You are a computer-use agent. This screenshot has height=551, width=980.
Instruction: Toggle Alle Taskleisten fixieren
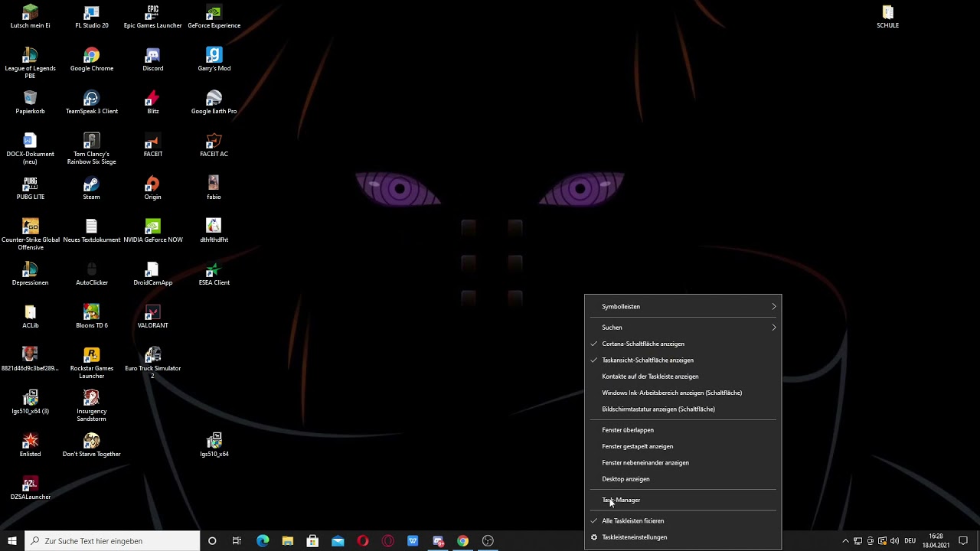(x=683, y=520)
